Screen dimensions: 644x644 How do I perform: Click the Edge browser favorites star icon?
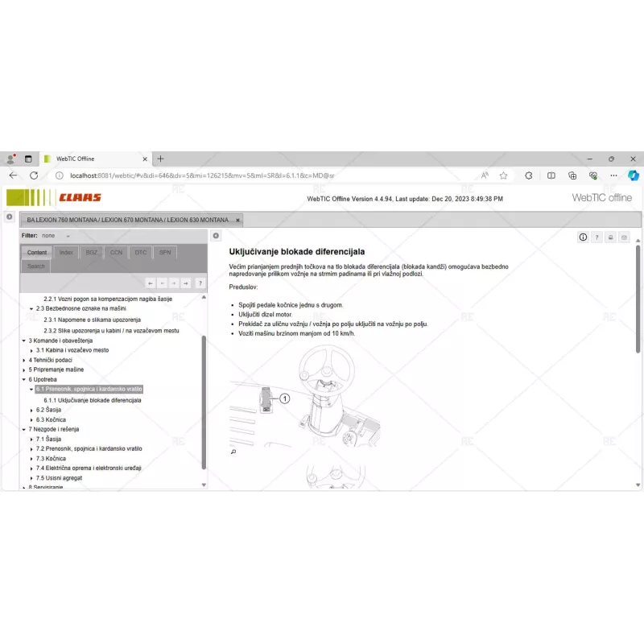click(502, 175)
